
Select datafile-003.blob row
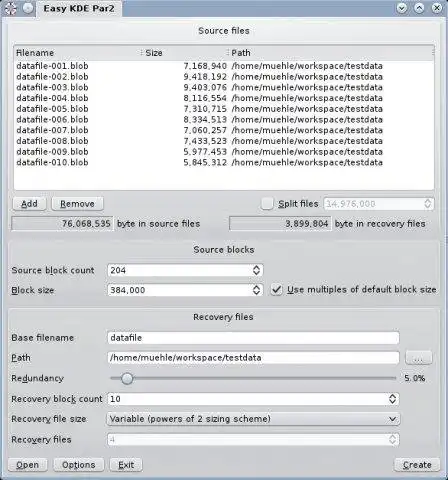coord(224,87)
